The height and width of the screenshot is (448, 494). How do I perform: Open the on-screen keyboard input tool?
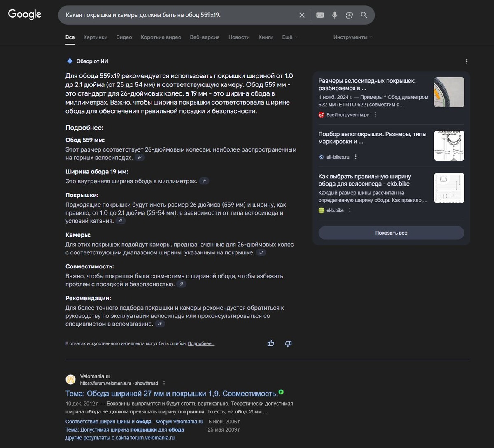[320, 15]
